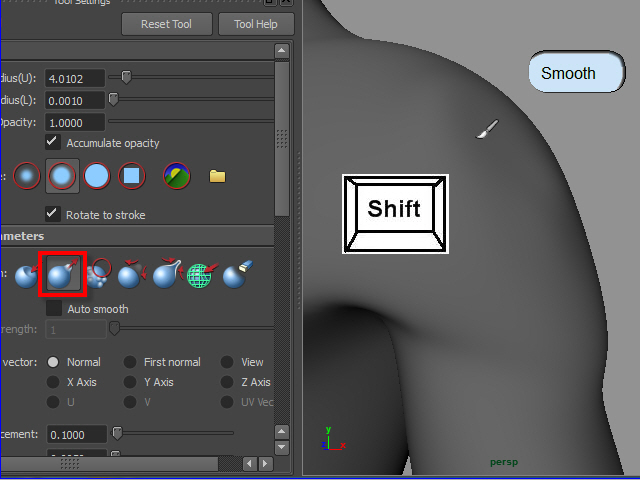Screen dimensions: 640x480
Task: Pick the square brush profile
Action: [x=132, y=177]
